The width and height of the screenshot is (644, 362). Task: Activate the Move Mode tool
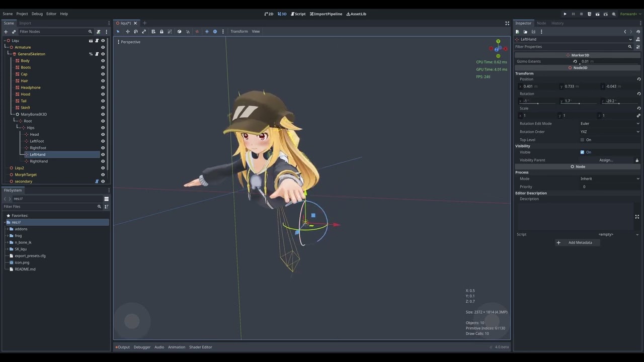[127, 32]
